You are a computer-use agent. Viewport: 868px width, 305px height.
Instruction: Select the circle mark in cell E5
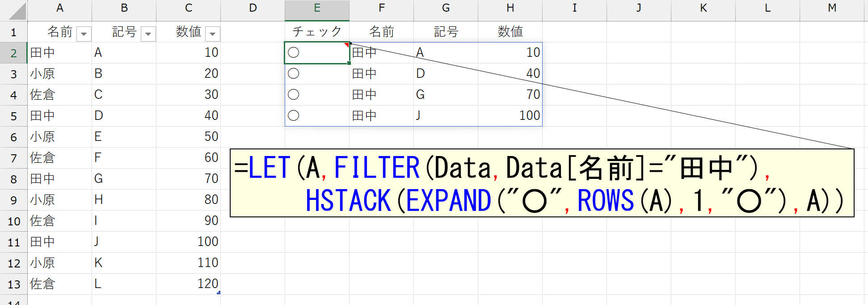(294, 116)
